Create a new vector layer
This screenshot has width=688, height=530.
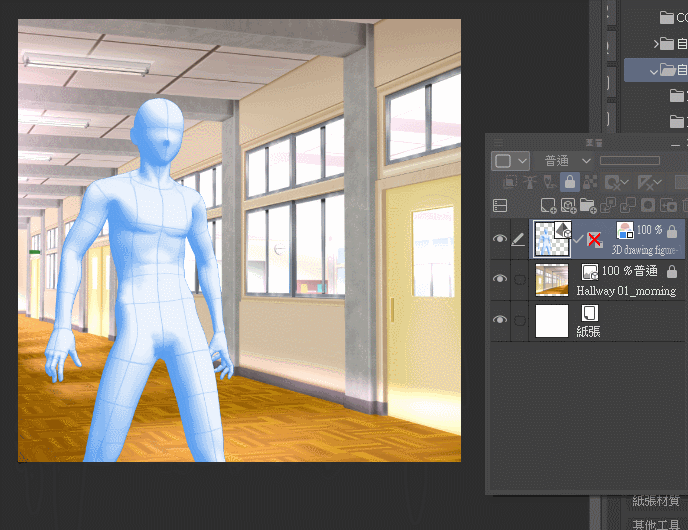click(568, 205)
